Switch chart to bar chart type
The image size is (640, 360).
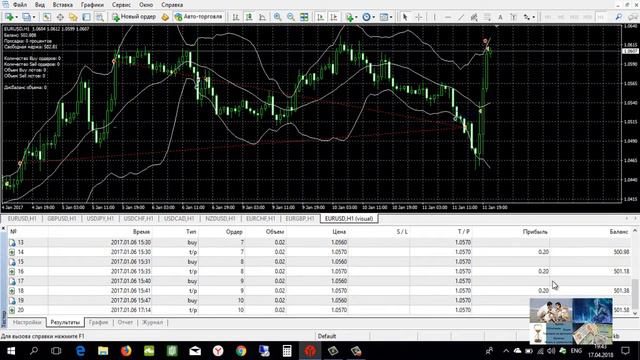(236, 17)
